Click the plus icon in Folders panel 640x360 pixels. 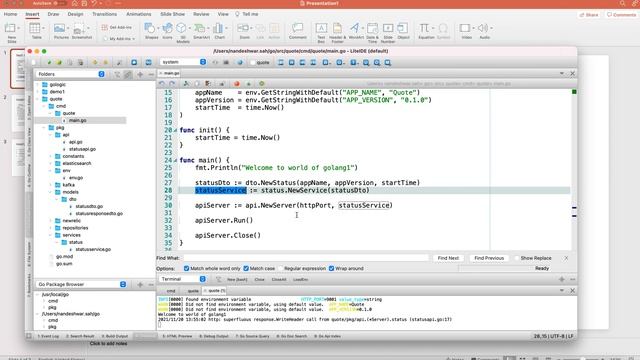point(140,74)
